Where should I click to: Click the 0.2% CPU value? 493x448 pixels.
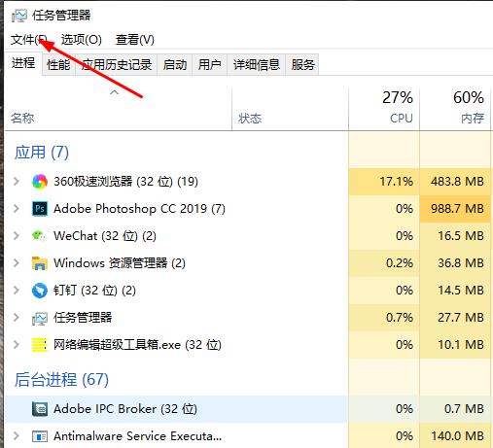coord(400,263)
